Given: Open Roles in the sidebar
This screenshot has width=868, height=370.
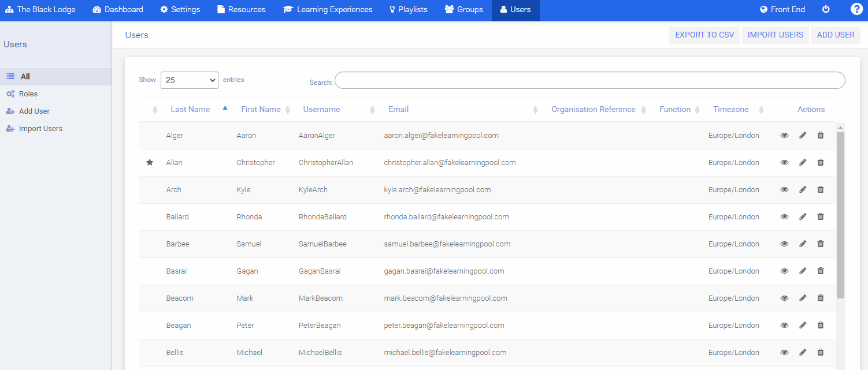Looking at the screenshot, I should point(28,94).
